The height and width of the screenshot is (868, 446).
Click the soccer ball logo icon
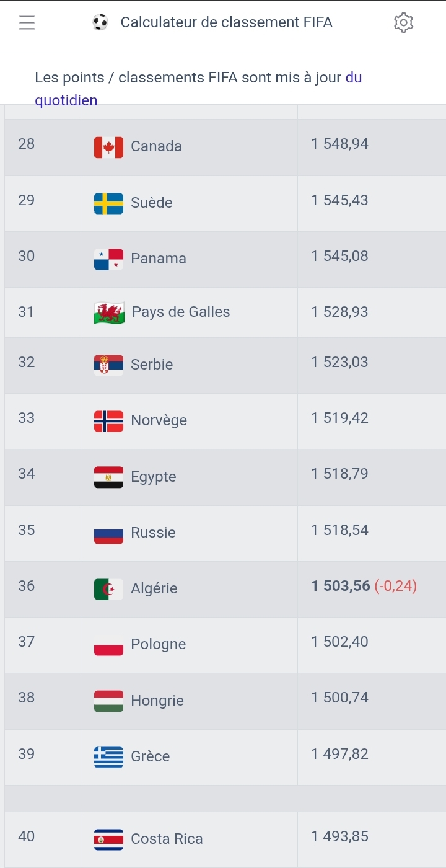click(x=100, y=23)
